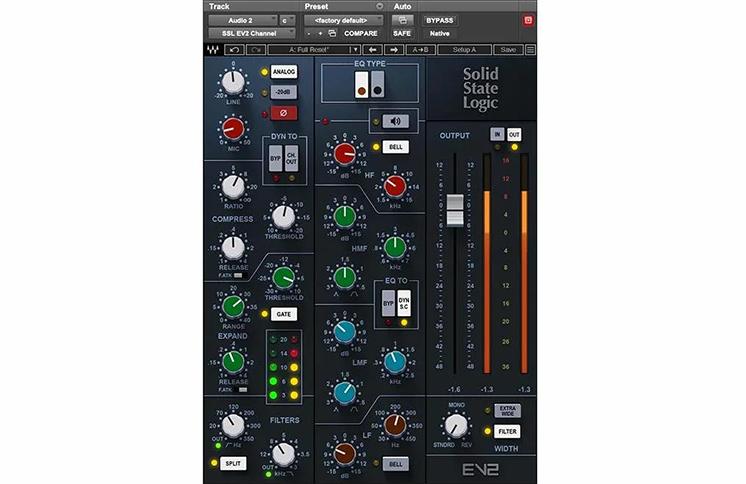746x484 pixels.
Task: Click the LINE gain knob
Action: (x=233, y=81)
